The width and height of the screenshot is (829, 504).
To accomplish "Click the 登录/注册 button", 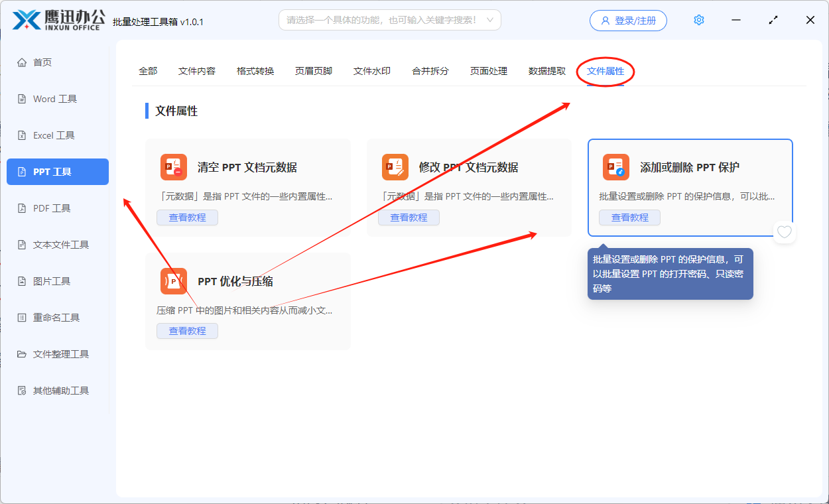I will [628, 21].
